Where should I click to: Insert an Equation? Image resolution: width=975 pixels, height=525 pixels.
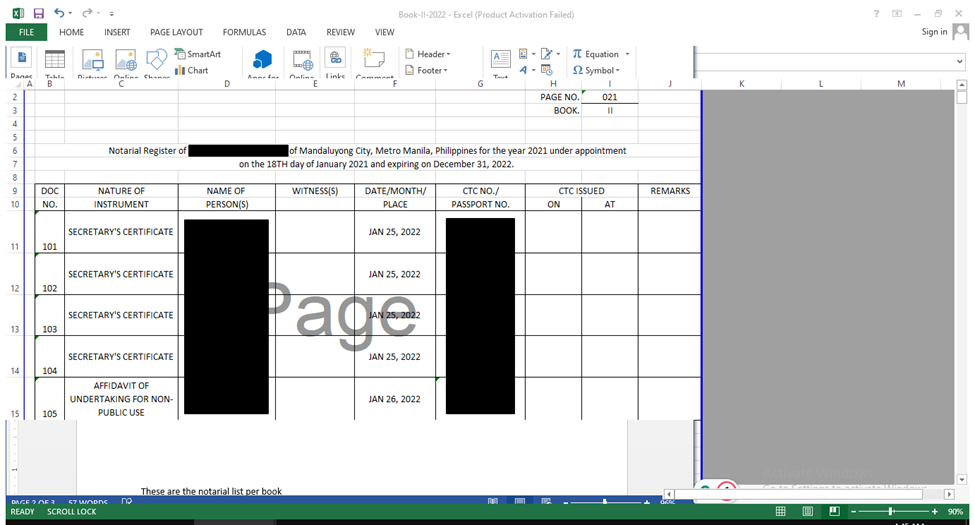[595, 54]
